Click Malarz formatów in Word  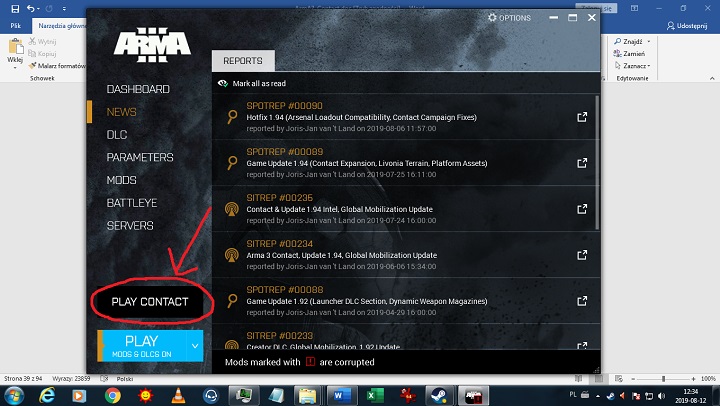pyautogui.click(x=57, y=66)
